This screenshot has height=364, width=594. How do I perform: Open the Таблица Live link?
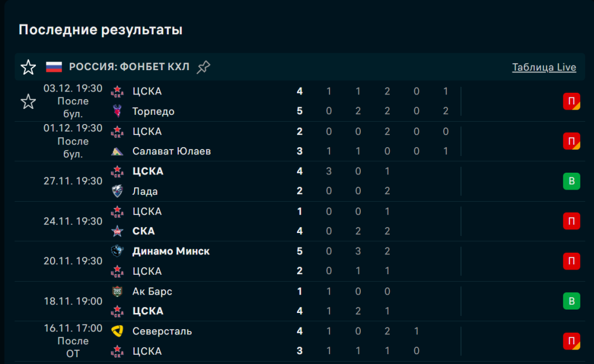point(544,67)
